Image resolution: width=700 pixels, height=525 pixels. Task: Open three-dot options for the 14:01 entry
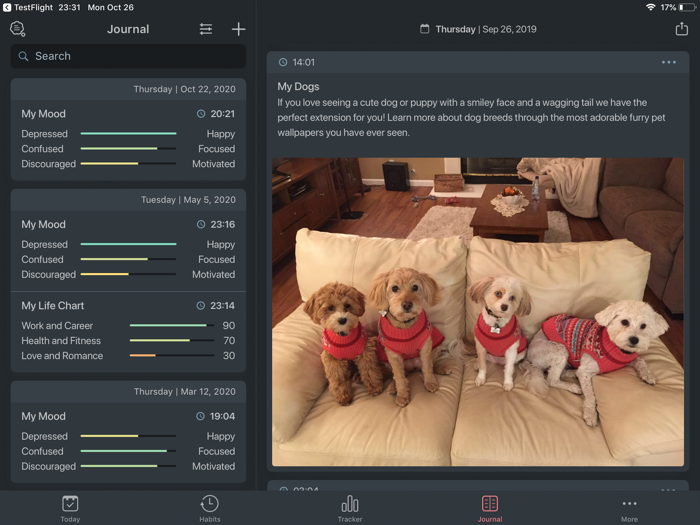(668, 62)
